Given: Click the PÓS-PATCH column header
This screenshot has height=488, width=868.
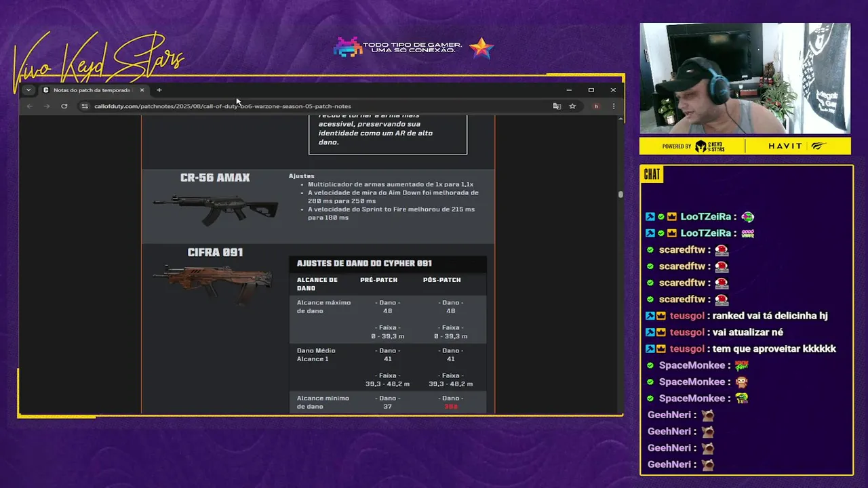Looking at the screenshot, I should tap(442, 280).
